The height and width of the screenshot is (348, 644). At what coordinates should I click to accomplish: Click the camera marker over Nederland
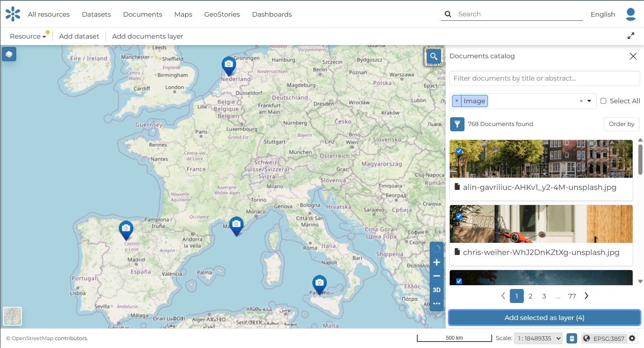pos(229,66)
